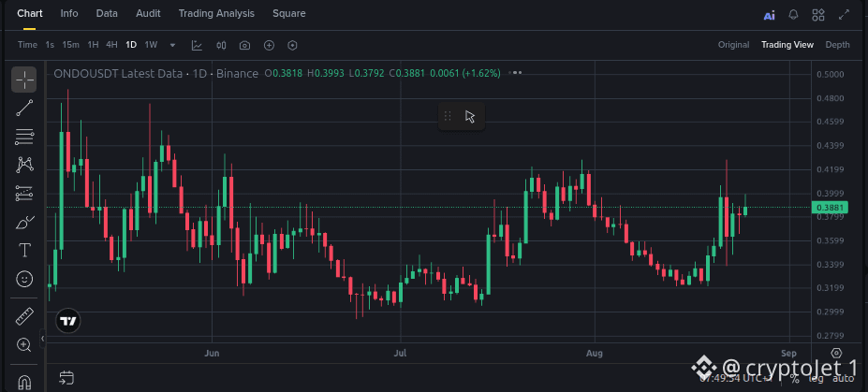The height and width of the screenshot is (392, 868).
Task: Toggle log scale mode
Action: coord(816,378)
